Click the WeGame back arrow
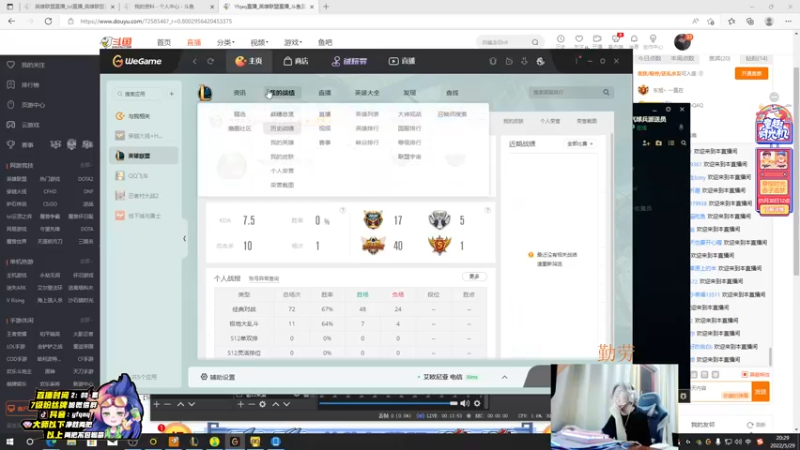 194,61
